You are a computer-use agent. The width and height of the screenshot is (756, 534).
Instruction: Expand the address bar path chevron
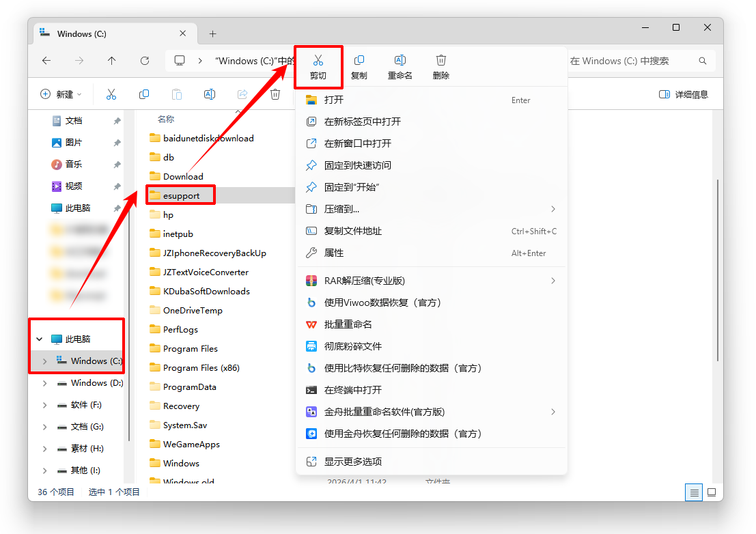point(200,61)
